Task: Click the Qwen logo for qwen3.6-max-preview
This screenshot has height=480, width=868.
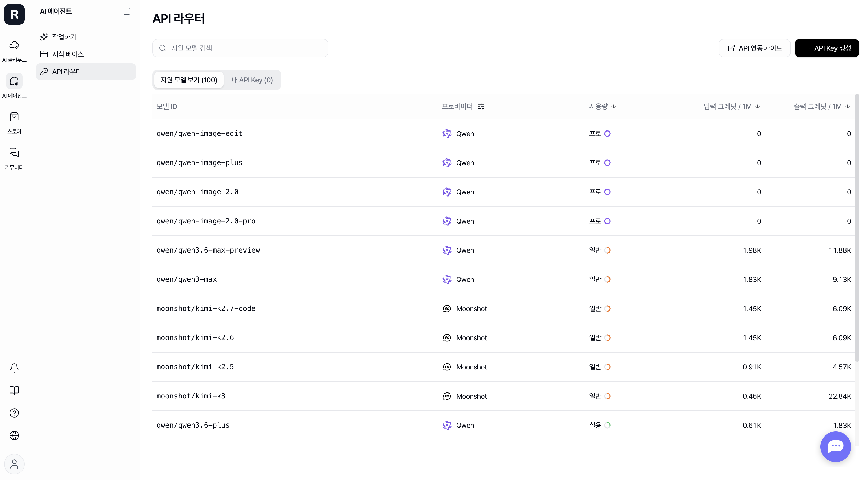Action: (x=447, y=250)
